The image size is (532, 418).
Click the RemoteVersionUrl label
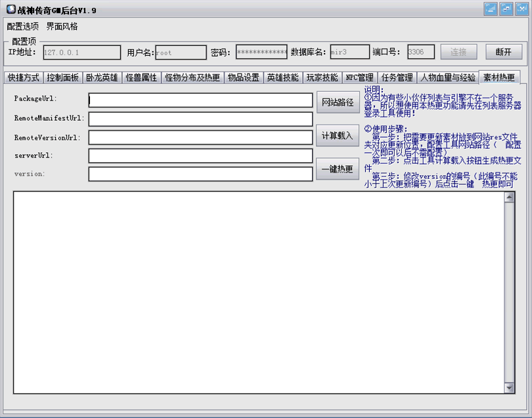(47, 138)
